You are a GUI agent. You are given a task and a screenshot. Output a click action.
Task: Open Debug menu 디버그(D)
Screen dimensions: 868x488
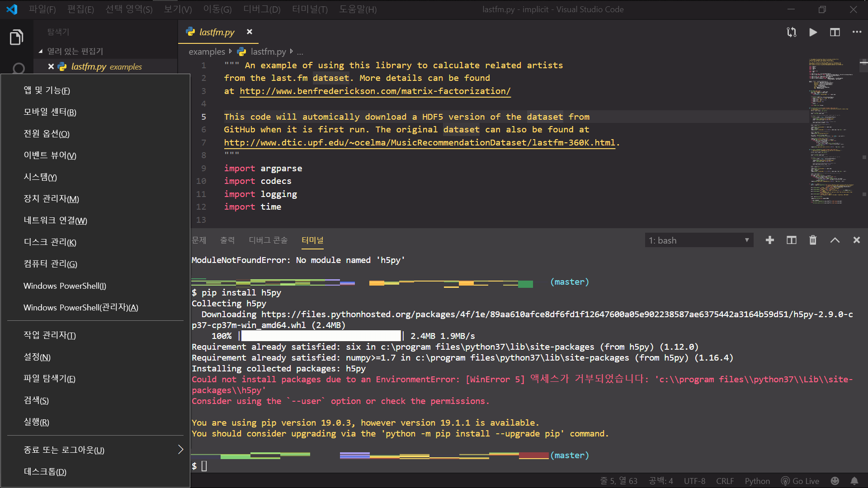(x=262, y=9)
